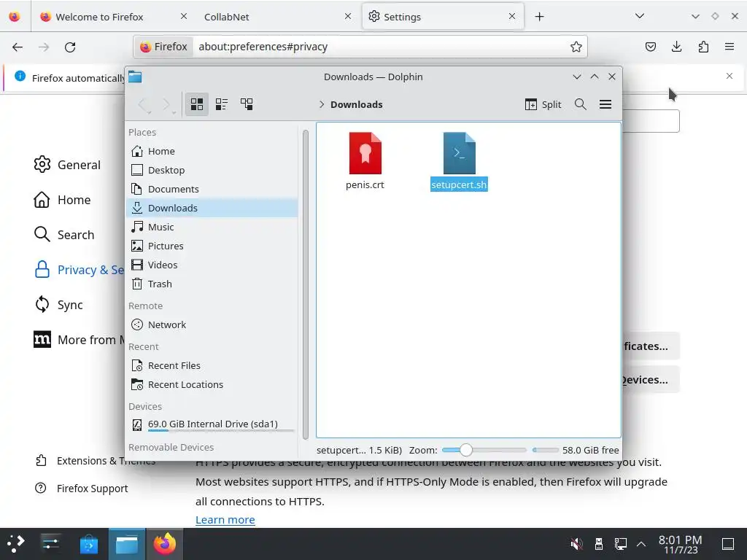Image resolution: width=747 pixels, height=560 pixels.
Task: Bookmark this page with the star
Action: coord(576,47)
